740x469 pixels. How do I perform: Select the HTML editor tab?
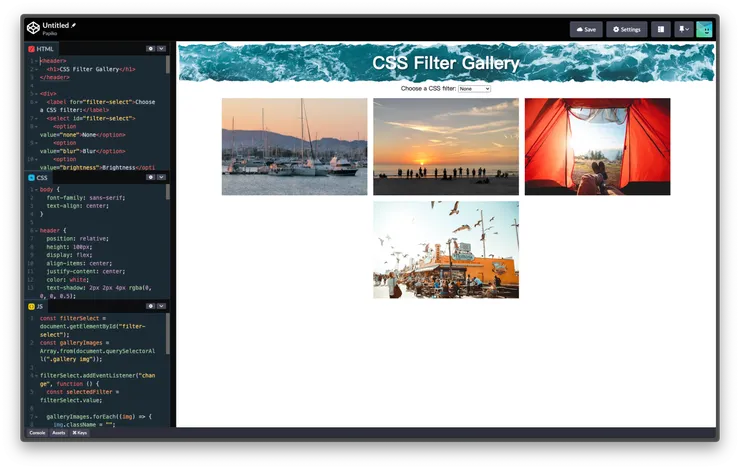coord(41,49)
